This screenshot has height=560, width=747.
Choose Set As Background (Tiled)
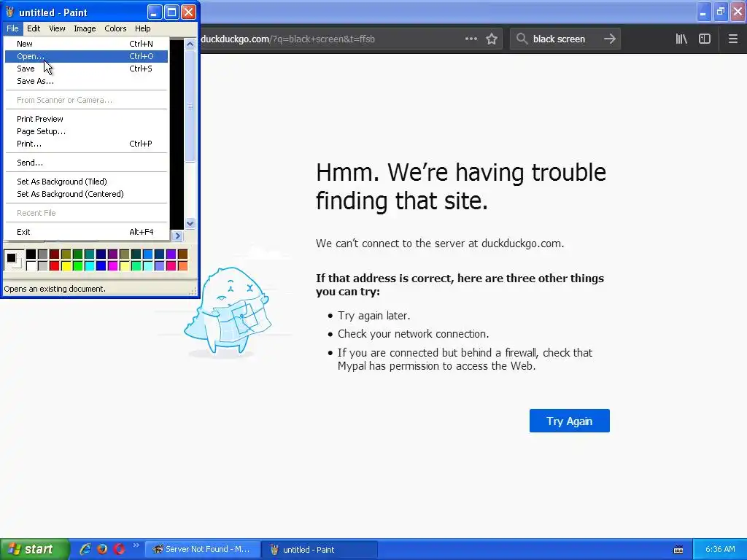pos(86,182)
